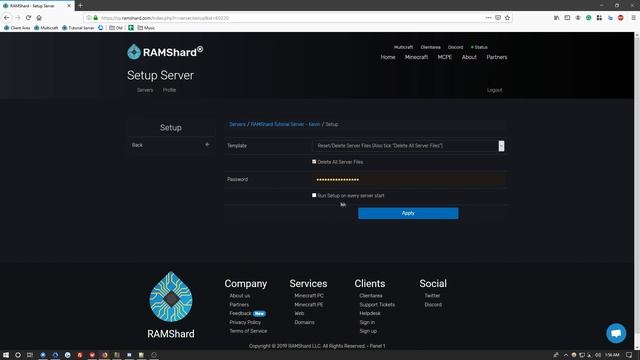Click the red adblock extension icon
The width and height of the screenshot is (640, 360).
pyautogui.click(x=621, y=18)
